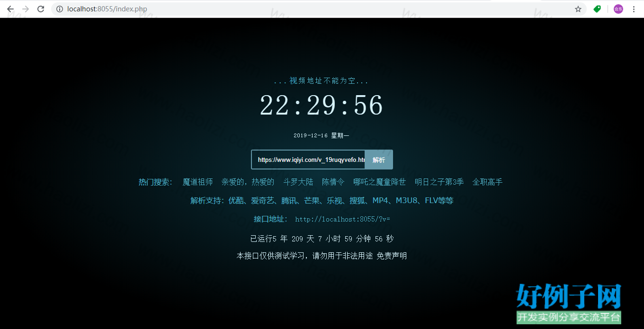Screen dimensions: 644x329
Task: Open hot search link 斗罗大陆
Action: 298,182
